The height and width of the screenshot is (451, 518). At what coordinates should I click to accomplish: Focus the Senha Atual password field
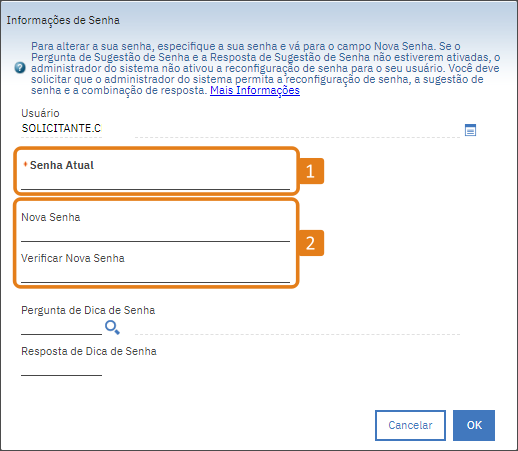pyautogui.click(x=155, y=182)
